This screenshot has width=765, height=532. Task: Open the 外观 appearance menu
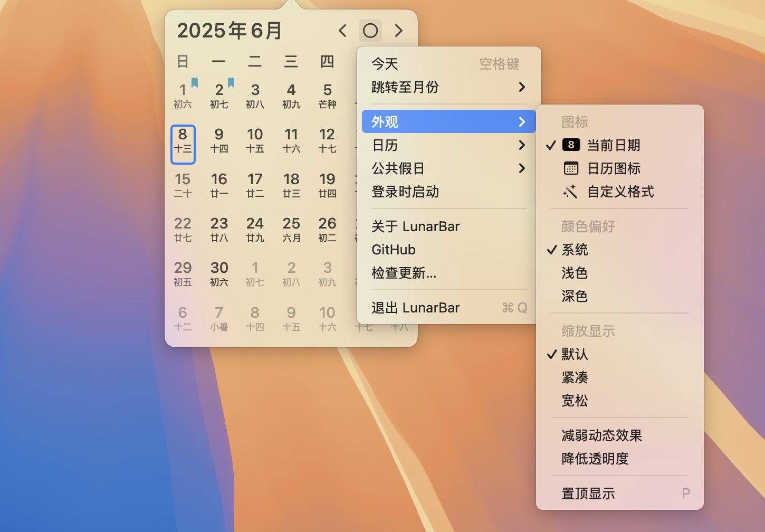click(385, 121)
